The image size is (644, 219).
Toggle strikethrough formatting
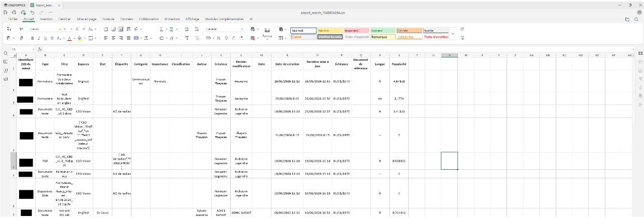point(51,38)
